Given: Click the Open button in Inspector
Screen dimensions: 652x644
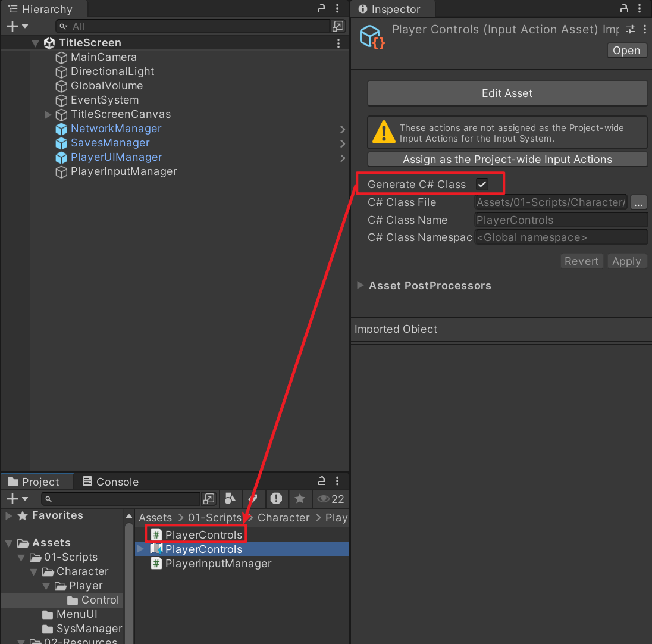Looking at the screenshot, I should [x=626, y=51].
